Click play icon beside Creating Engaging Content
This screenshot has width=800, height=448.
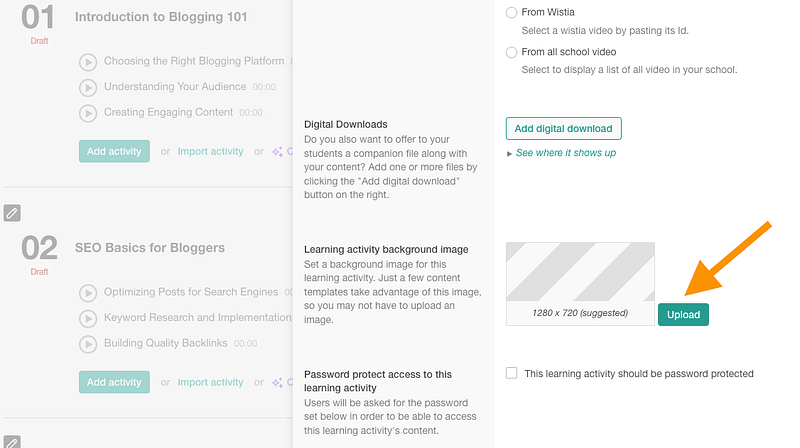(x=88, y=113)
